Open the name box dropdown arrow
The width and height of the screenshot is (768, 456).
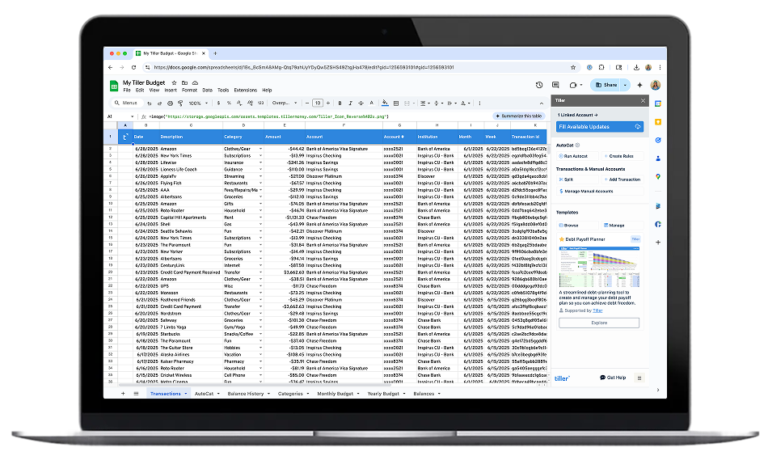click(x=132, y=117)
